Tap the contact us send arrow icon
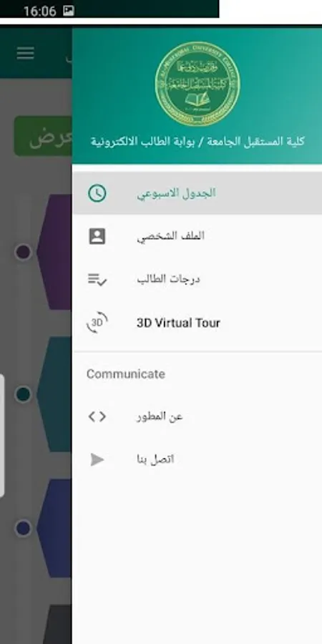This screenshot has height=644, width=322. (97, 459)
